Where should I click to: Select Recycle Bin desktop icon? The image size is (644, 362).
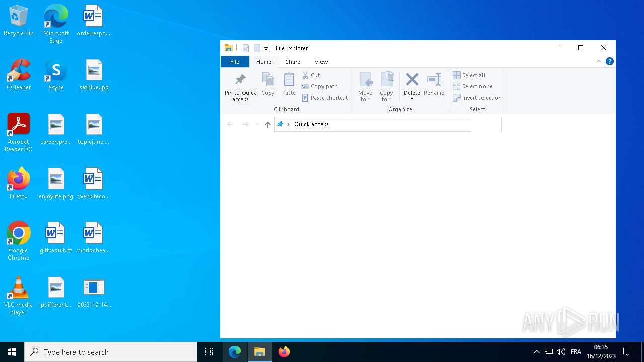click(x=19, y=21)
